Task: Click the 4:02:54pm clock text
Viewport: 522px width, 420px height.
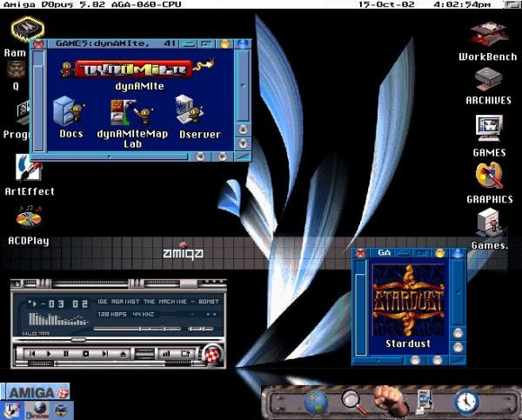Action: point(462,4)
